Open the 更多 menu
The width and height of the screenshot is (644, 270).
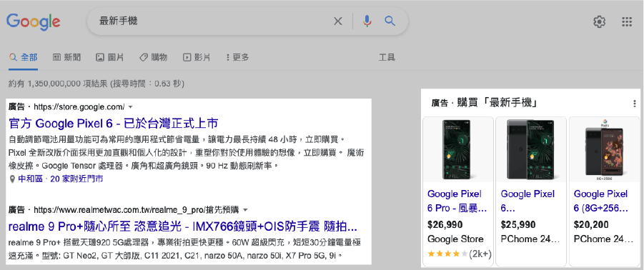pos(237,57)
